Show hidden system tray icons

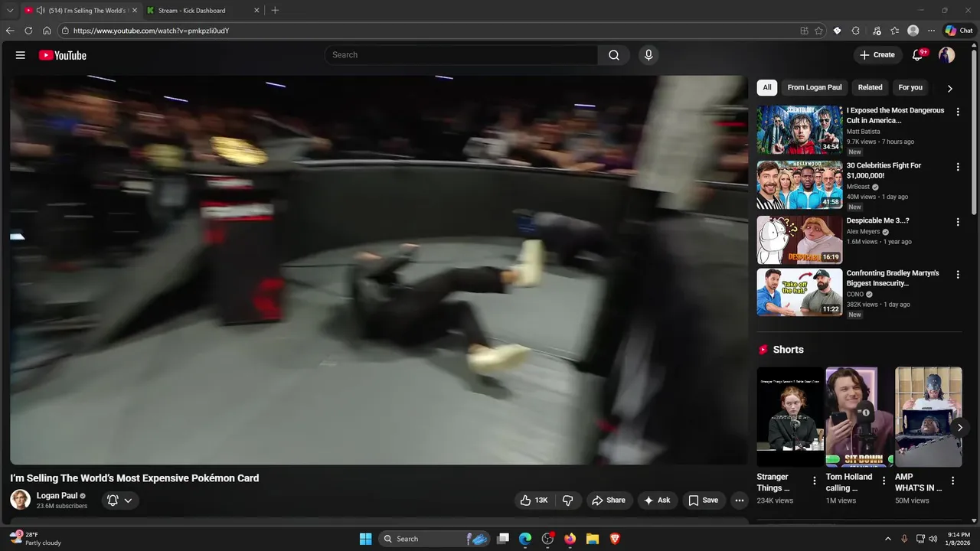pos(888,539)
